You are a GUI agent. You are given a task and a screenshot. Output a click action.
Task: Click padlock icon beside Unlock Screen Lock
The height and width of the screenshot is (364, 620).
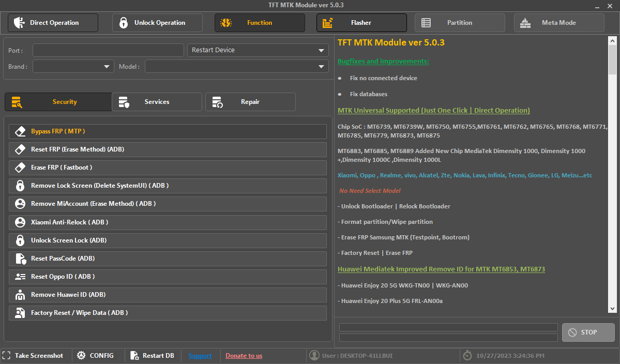[x=20, y=240]
